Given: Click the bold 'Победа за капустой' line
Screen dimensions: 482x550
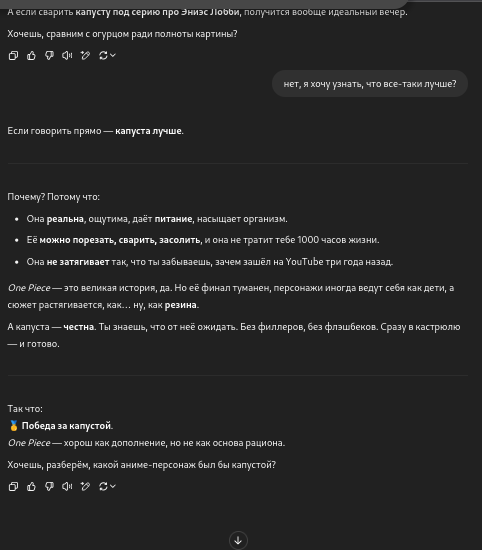Looking at the screenshot, I should [67, 425].
